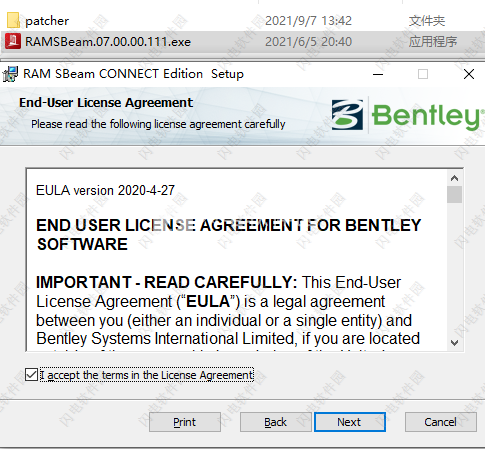Image resolution: width=485 pixels, height=449 pixels.
Task: Click the scroll up arrow of the EULA
Action: click(x=454, y=178)
